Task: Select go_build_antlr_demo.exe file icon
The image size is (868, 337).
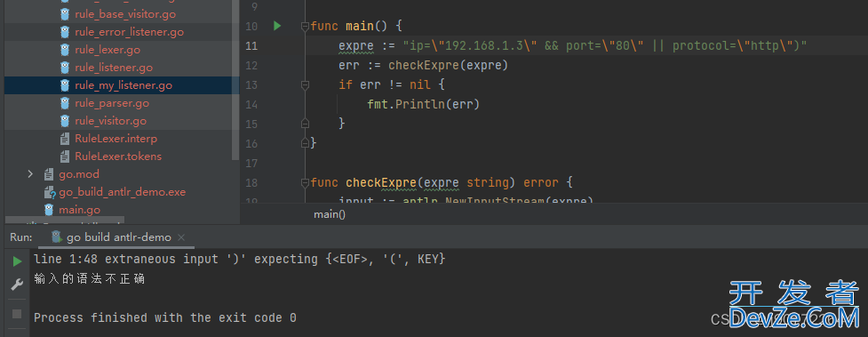Action: point(49,192)
